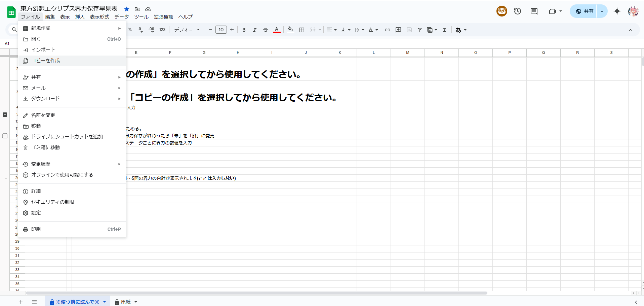Increase font size with plus
Screen dimensions: 644x306
(232, 30)
